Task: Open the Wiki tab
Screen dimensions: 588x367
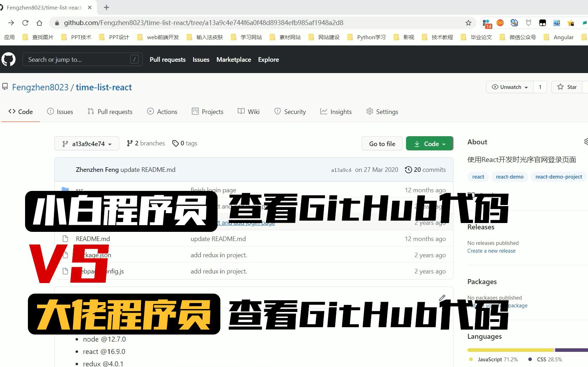Action: point(249,112)
